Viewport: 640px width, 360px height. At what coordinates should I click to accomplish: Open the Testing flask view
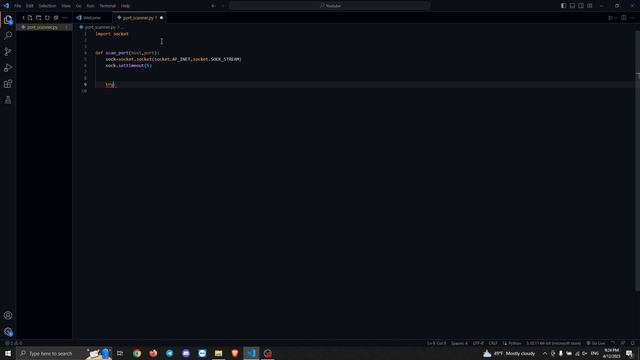tap(8, 100)
